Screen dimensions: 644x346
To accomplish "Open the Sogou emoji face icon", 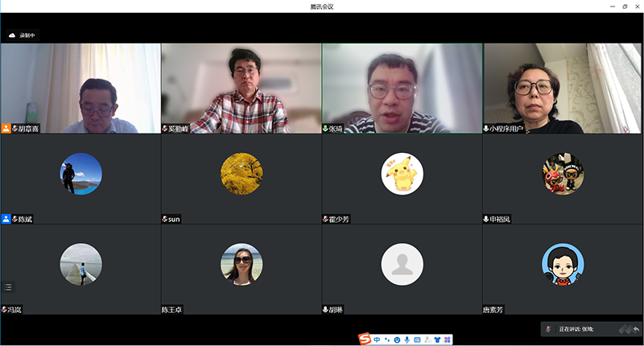I will click(x=397, y=340).
